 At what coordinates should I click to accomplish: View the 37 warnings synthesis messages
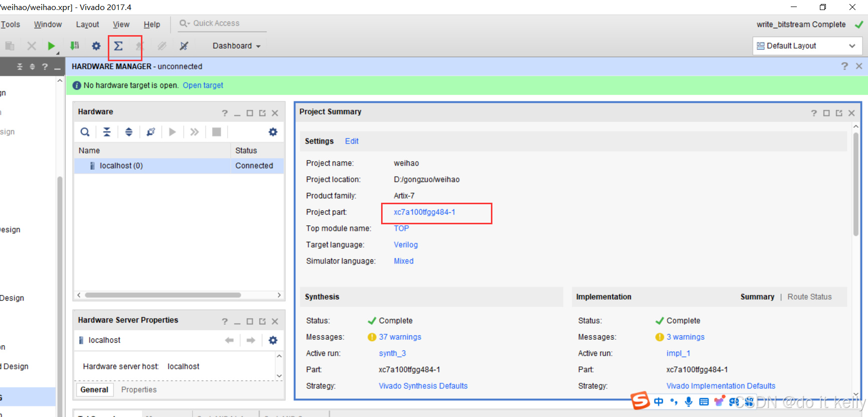tap(400, 337)
